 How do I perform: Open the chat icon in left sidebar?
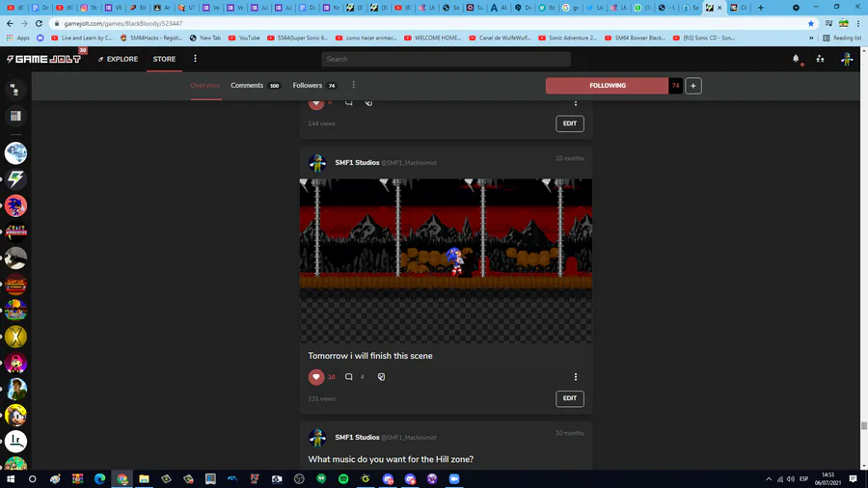15,90
